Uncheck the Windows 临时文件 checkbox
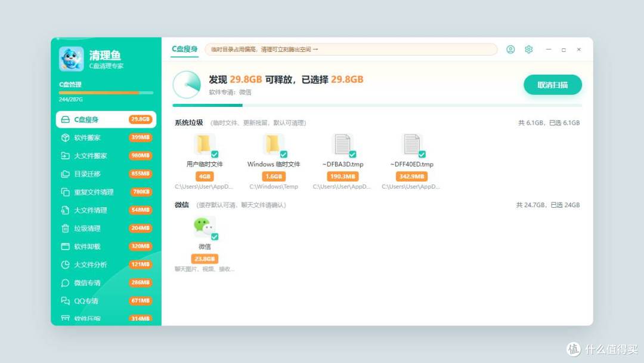 coord(283,154)
